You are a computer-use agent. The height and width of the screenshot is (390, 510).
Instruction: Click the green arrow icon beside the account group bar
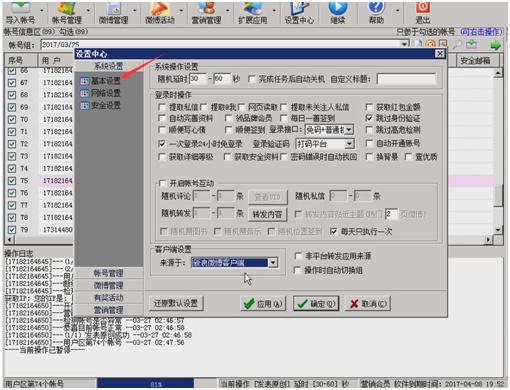pyautogui.click(x=495, y=44)
